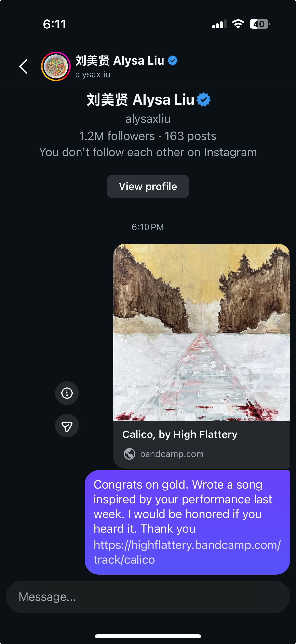The width and height of the screenshot is (296, 644).
Task: Open the Calico album art thumbnail
Action: [202, 332]
